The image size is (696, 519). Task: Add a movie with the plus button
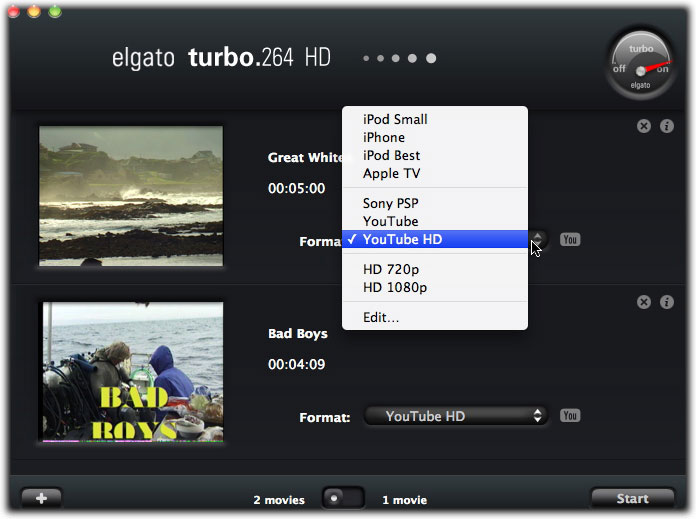point(41,498)
